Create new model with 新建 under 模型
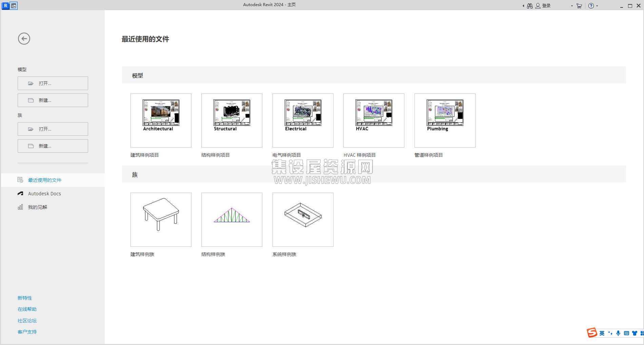 coord(53,100)
